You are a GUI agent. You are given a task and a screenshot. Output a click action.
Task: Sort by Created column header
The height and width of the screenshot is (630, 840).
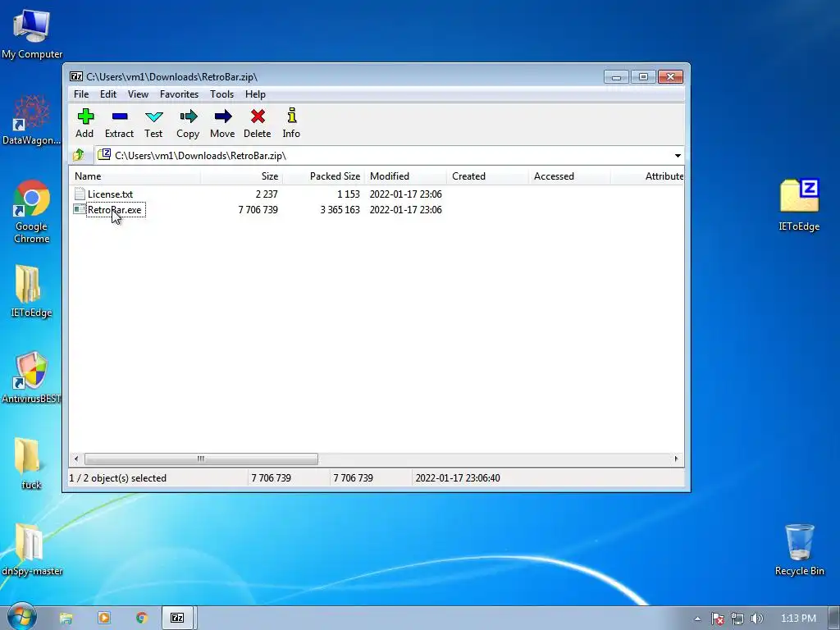pyautogui.click(x=487, y=176)
